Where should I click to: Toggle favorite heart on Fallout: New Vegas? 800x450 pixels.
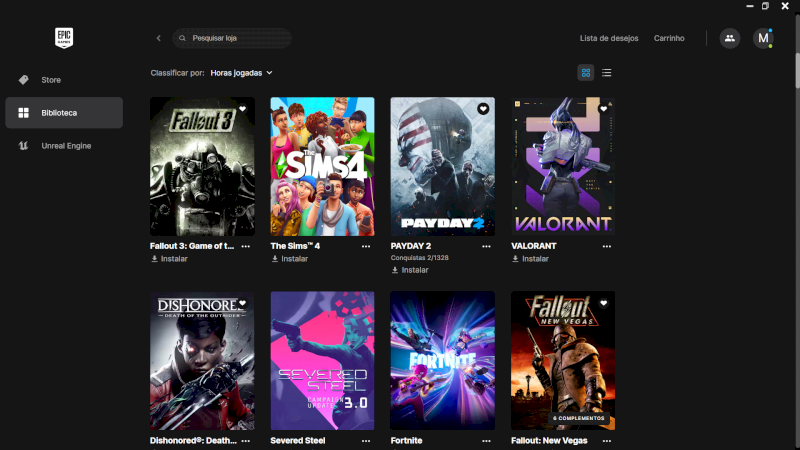click(604, 303)
